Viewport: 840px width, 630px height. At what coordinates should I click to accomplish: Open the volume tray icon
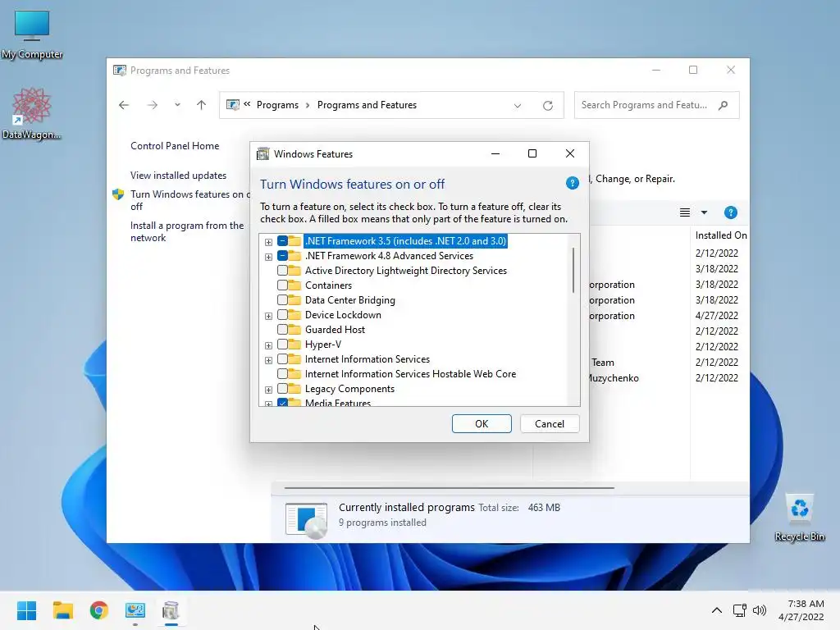pos(760,610)
